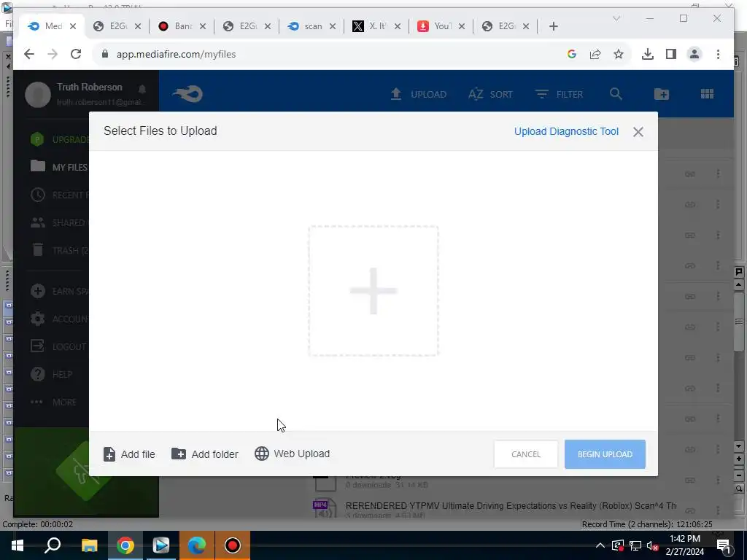Open Chrome downloads icon

(648, 54)
